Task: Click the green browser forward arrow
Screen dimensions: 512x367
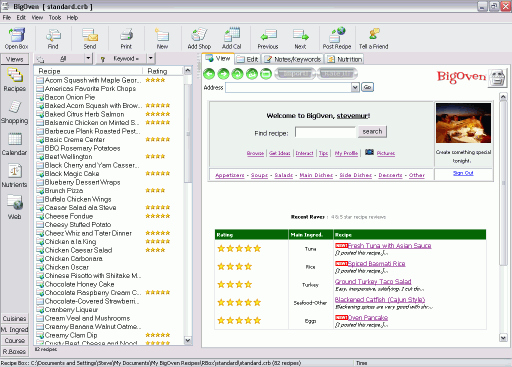Action: (224, 74)
